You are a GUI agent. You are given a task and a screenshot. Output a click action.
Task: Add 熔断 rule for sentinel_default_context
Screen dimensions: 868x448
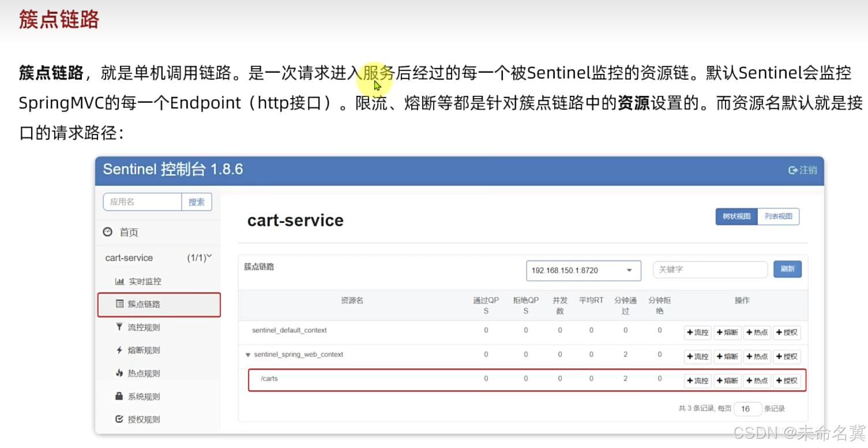728,333
